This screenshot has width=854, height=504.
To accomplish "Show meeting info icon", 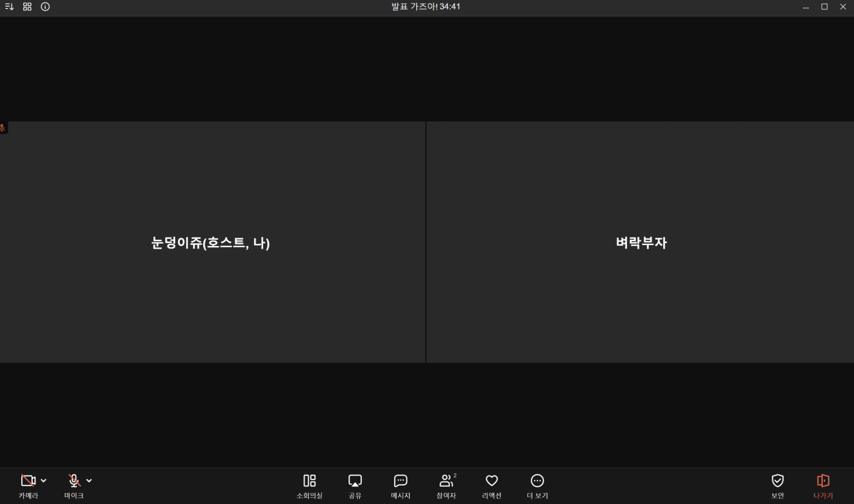I will pyautogui.click(x=45, y=7).
